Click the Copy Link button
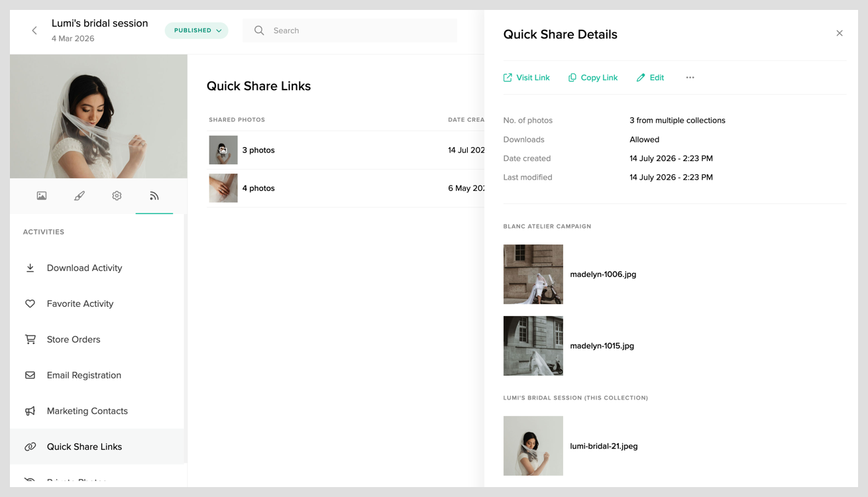This screenshot has width=868, height=497. click(x=593, y=78)
